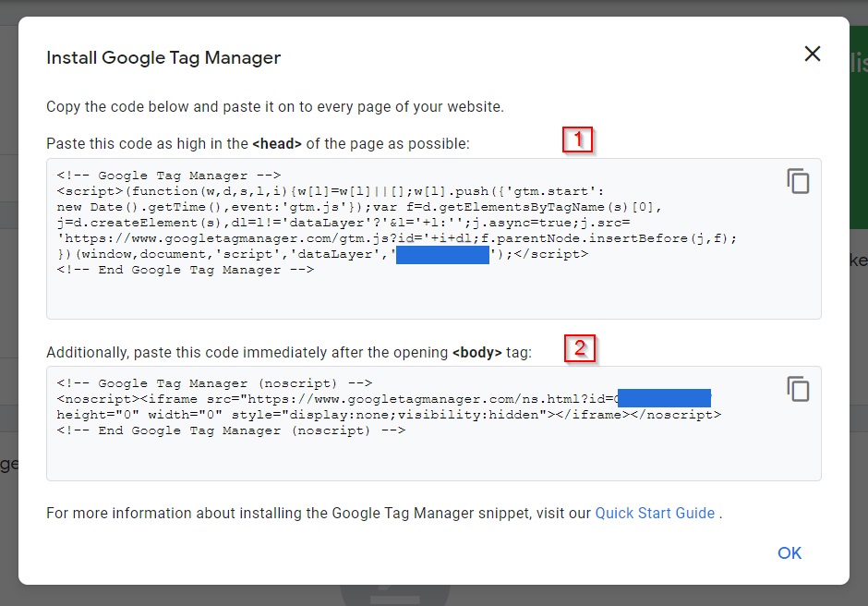The width and height of the screenshot is (868, 606).
Task: Click the "<!-- End Google Tag Manager -->" comment line
Action: coord(186,270)
